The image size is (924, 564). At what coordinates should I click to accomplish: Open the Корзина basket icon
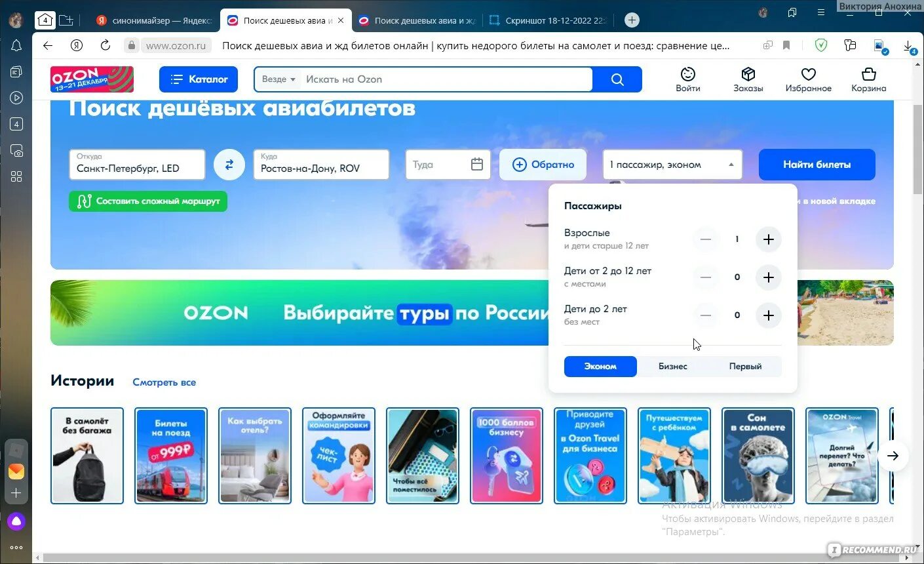click(869, 80)
